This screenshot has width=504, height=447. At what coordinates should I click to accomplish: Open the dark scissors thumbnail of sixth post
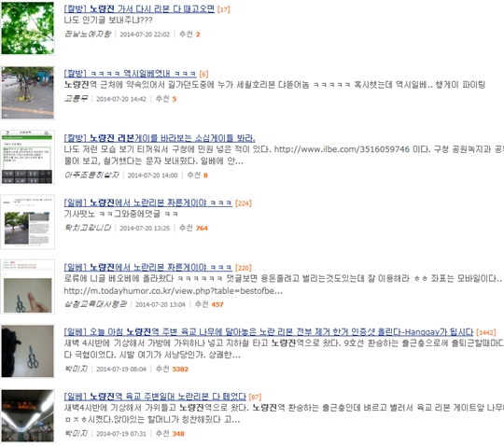[28, 351]
